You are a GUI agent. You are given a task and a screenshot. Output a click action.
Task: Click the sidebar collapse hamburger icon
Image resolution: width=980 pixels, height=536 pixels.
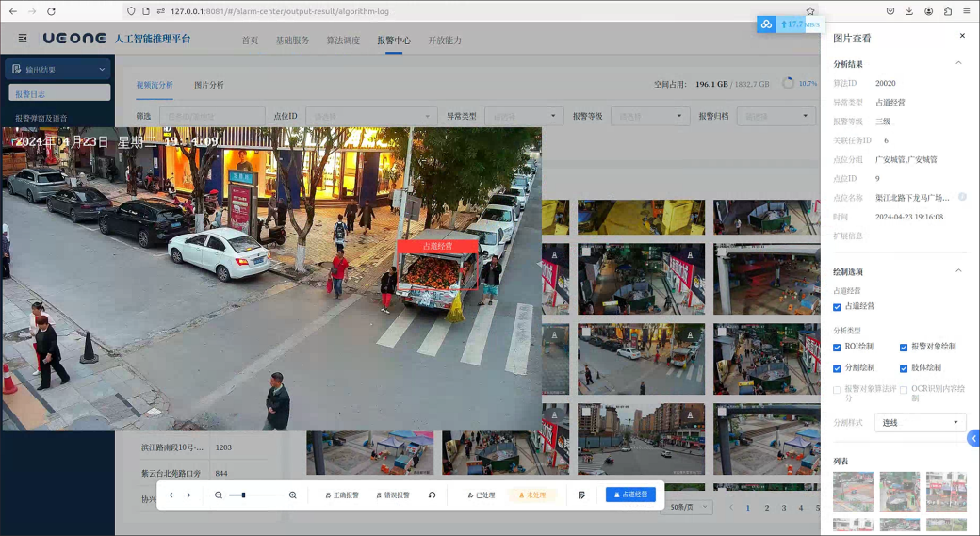(x=23, y=39)
